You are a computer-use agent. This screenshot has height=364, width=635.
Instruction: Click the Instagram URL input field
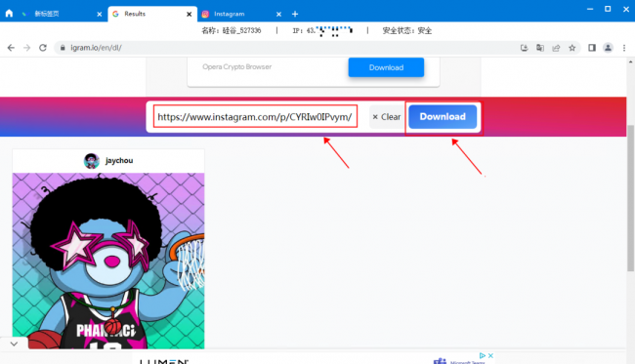[255, 116]
